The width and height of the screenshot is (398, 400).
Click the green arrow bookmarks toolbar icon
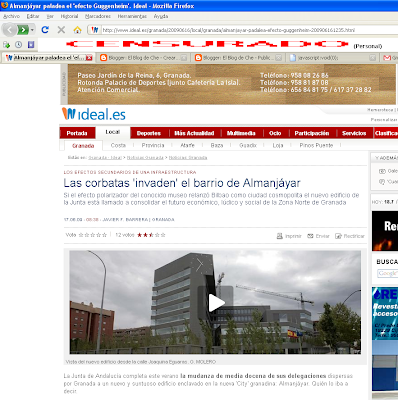(x=6, y=44)
